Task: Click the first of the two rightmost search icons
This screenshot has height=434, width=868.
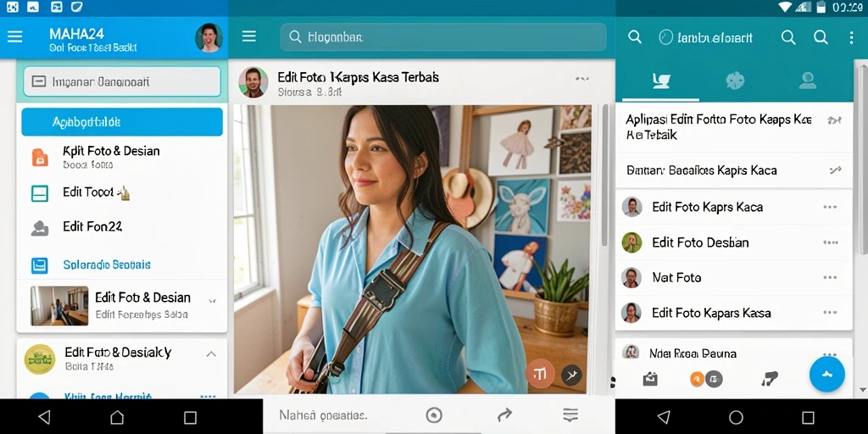Action: [788, 37]
